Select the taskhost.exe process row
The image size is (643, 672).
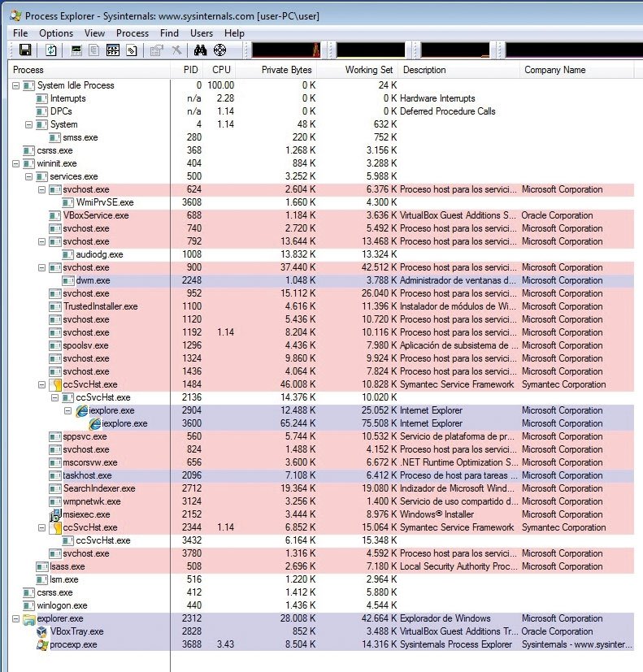coord(321,475)
